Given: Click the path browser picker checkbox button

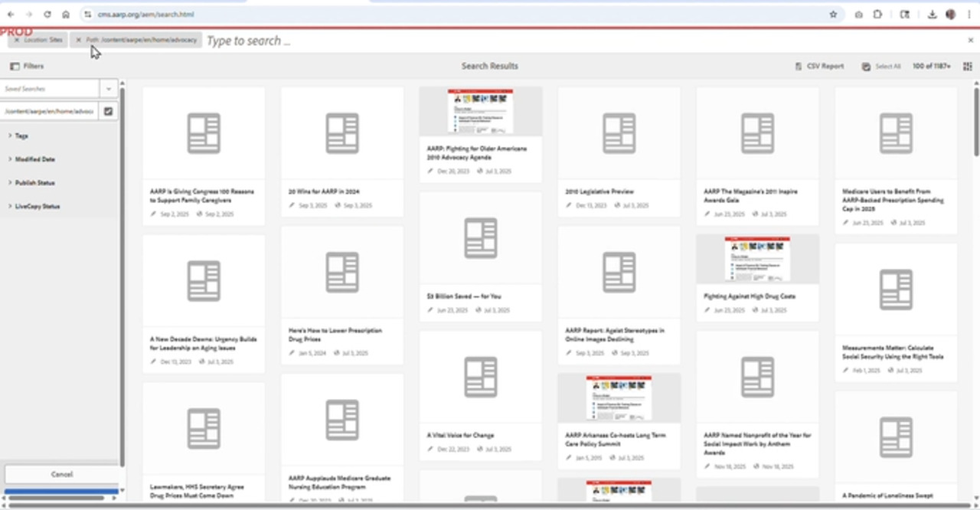Looking at the screenshot, I should [x=108, y=111].
